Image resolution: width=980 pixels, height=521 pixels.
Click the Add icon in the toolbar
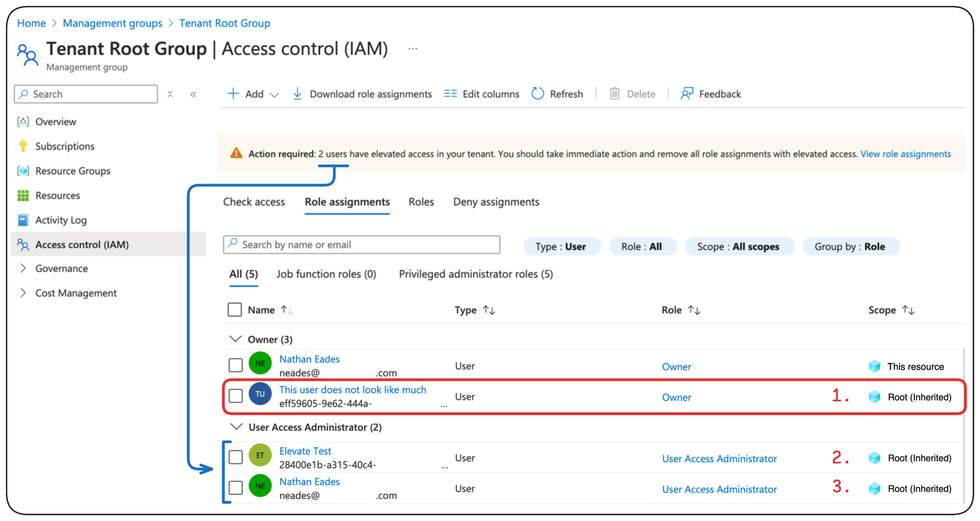click(x=233, y=94)
